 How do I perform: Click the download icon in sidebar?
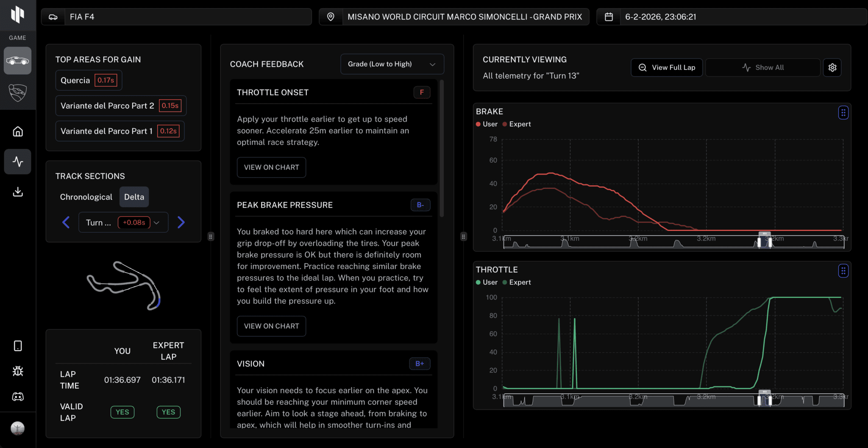[18, 192]
